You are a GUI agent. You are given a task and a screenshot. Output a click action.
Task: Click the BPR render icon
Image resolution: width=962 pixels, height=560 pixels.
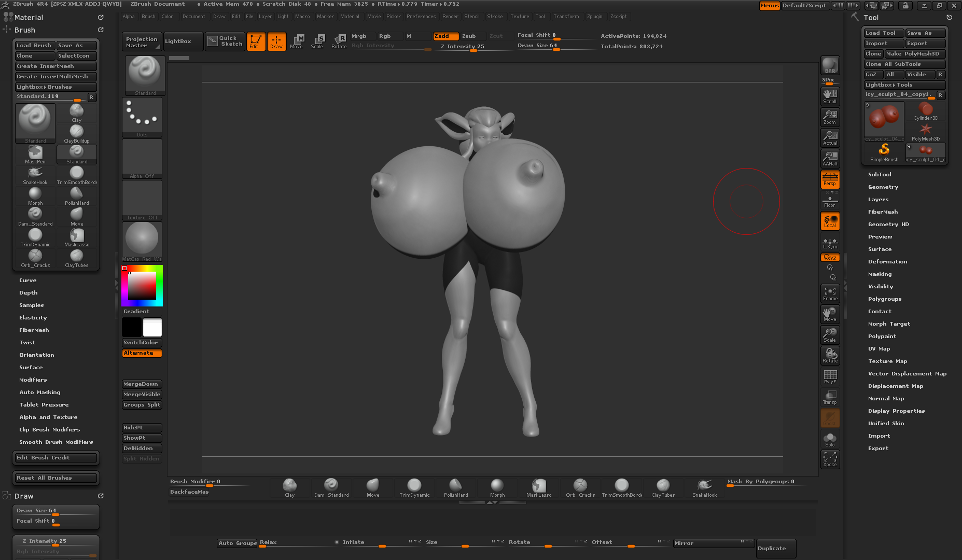(x=830, y=65)
